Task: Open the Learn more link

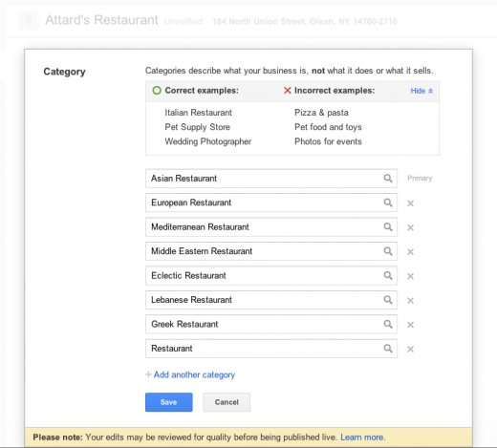Action: pos(363,437)
